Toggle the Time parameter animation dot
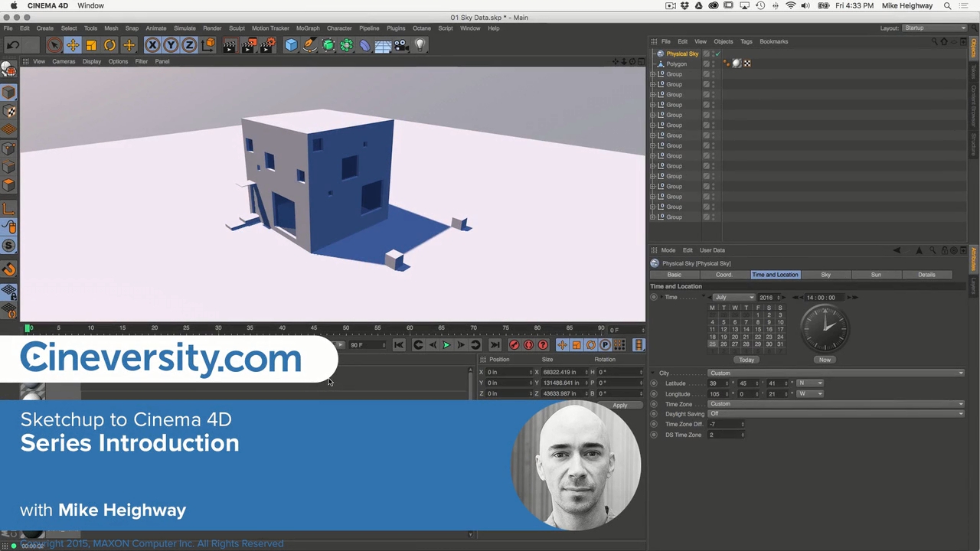Image resolution: width=980 pixels, height=551 pixels. point(653,298)
